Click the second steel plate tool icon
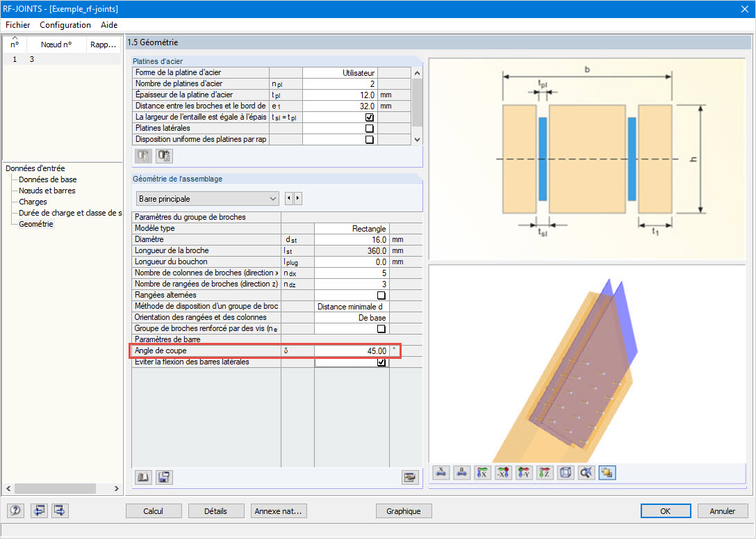756x539 pixels. 164,156
